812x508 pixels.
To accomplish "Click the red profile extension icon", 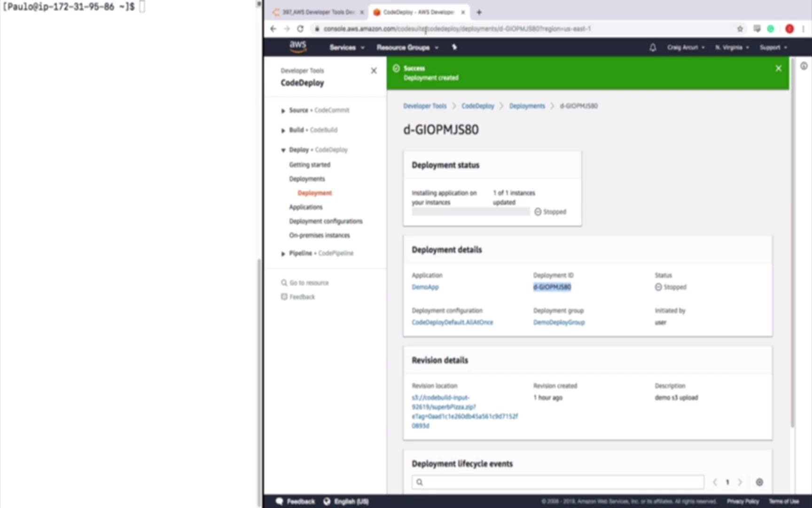I will click(x=789, y=29).
